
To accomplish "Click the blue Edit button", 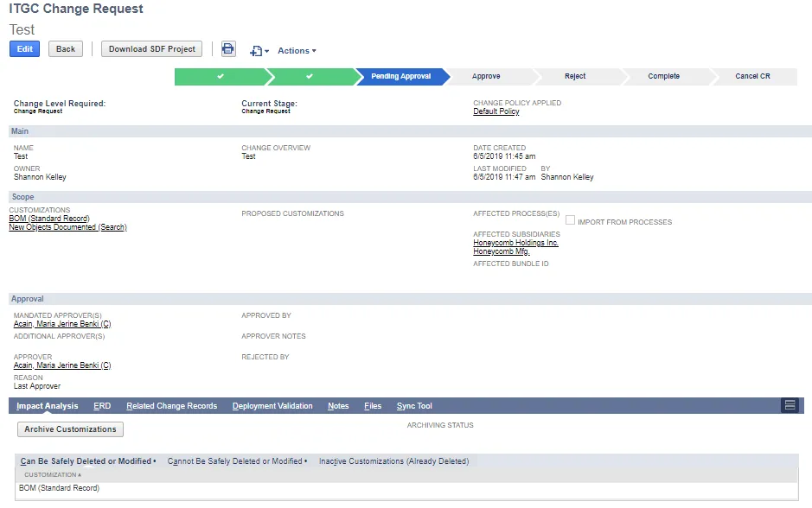I will (x=25, y=49).
